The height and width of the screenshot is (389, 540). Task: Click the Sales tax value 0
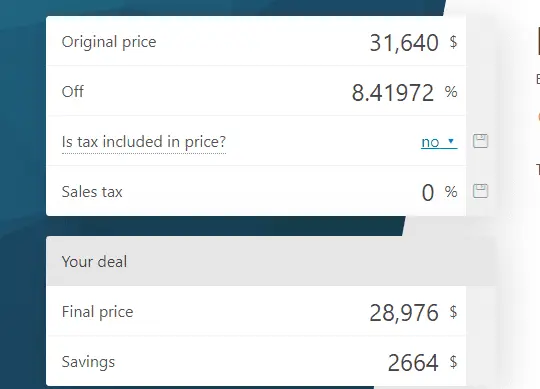(x=428, y=192)
